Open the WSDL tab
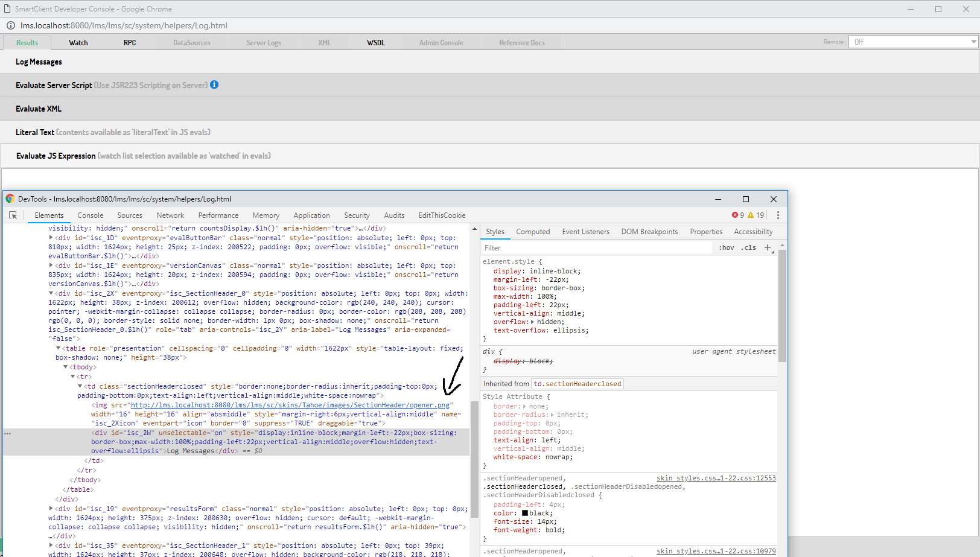Screen dimensions: 980x557 pos(376,43)
